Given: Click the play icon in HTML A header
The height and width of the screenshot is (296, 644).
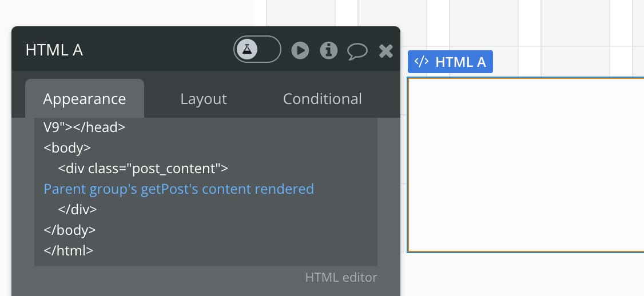Looking at the screenshot, I should coord(300,50).
